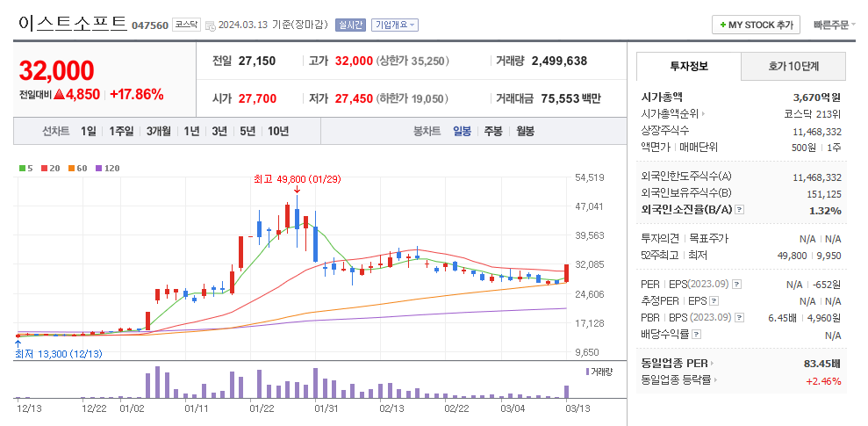The image size is (868, 426).
Task: Click the 실시간 badge button
Action: [x=350, y=25]
